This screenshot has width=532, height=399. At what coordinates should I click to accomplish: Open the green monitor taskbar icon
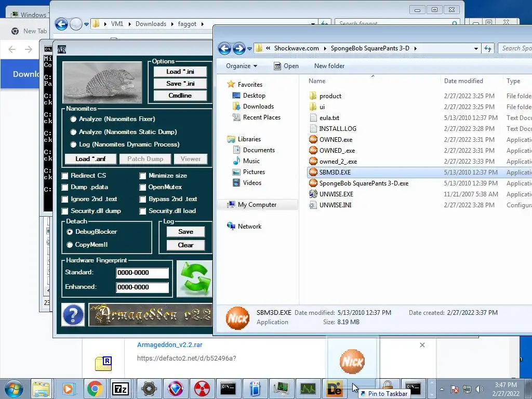tap(281, 389)
